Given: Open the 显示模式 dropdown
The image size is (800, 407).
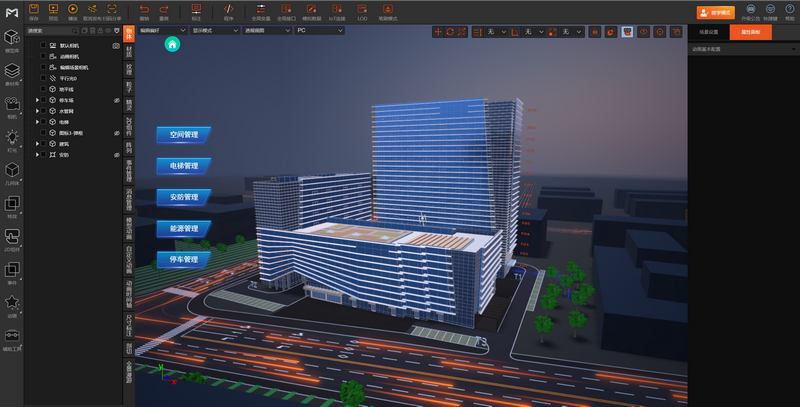Looking at the screenshot, I should [214, 31].
